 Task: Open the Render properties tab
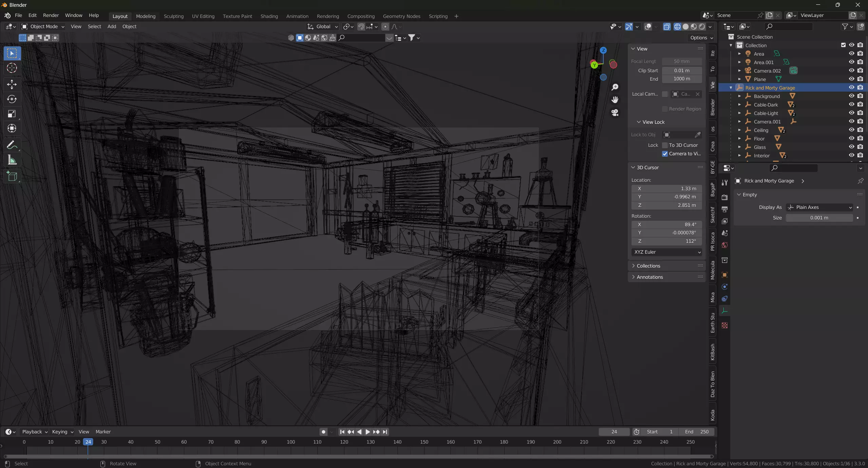(x=724, y=197)
